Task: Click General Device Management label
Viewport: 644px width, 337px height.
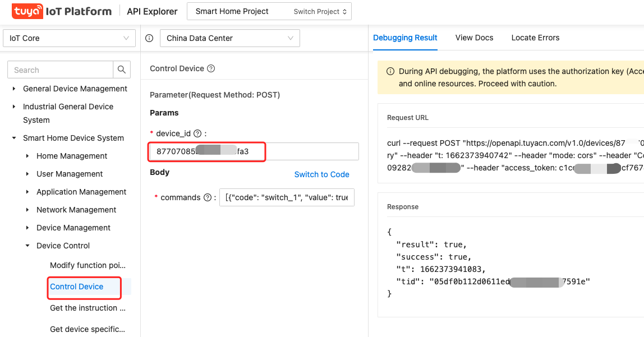Action: pos(75,89)
